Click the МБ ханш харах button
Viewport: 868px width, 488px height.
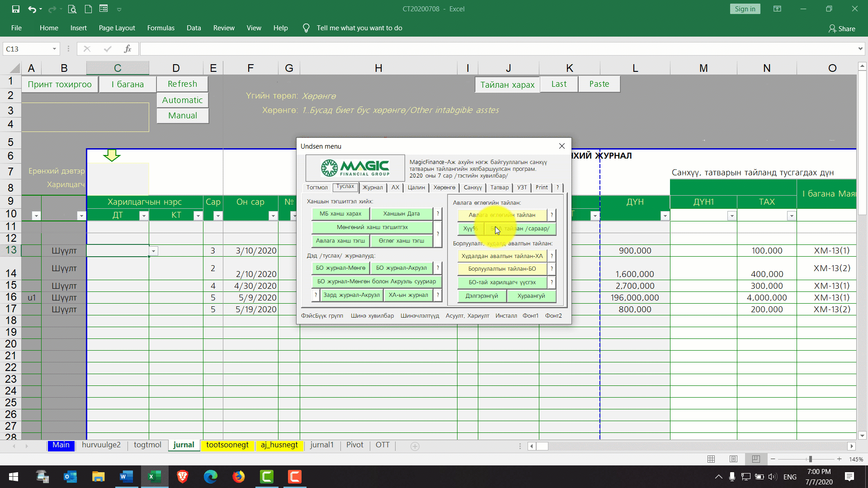point(340,214)
